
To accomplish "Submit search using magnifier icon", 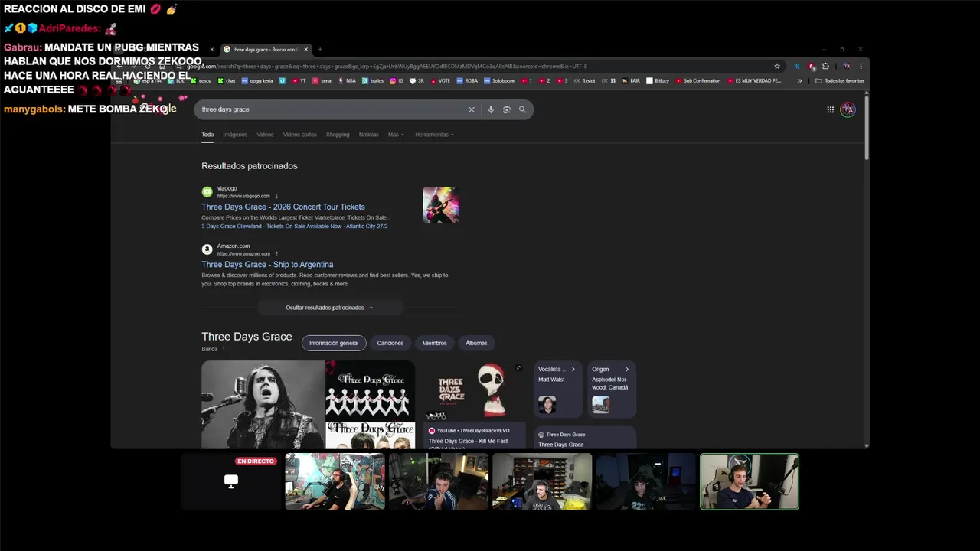I will (x=522, y=109).
